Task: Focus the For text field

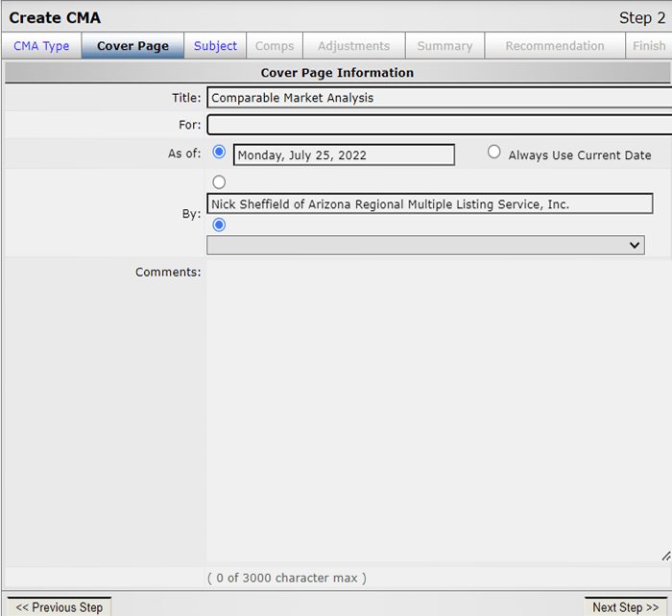Action: [x=440, y=125]
